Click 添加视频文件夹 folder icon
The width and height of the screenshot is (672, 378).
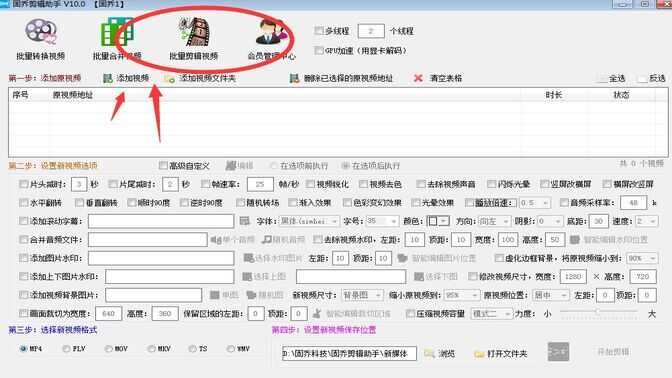pyautogui.click(x=170, y=79)
